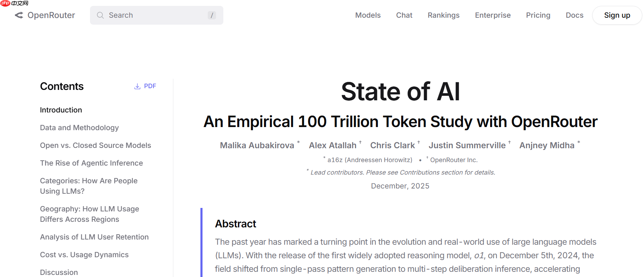
Task: Click the PDF download icon
Action: (137, 86)
